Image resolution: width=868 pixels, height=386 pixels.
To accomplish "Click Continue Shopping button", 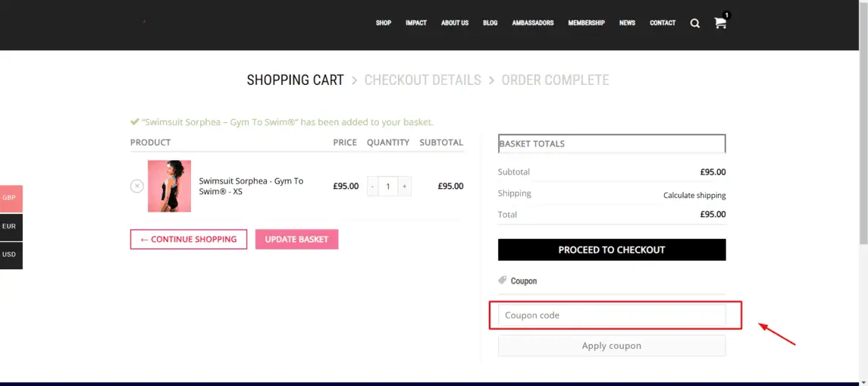I will point(189,239).
